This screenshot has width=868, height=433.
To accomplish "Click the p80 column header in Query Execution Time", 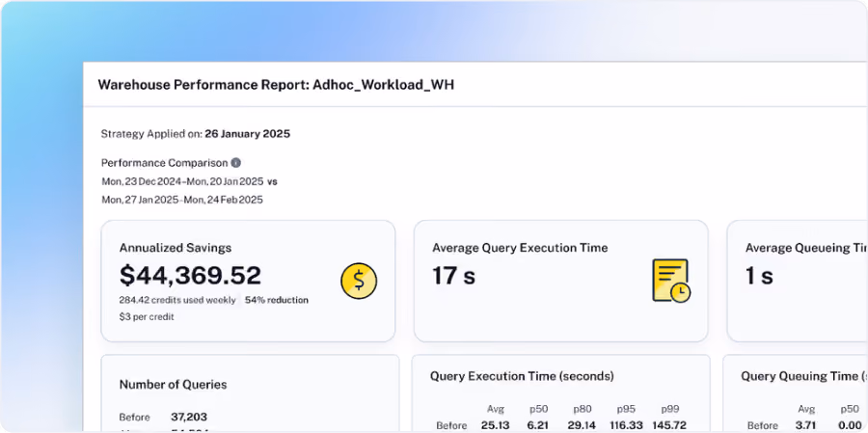I will click(583, 410).
